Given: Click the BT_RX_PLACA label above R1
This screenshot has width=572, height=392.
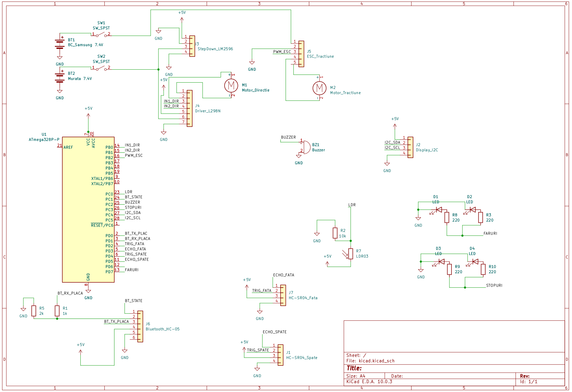Looking at the screenshot, I should coord(70,293).
